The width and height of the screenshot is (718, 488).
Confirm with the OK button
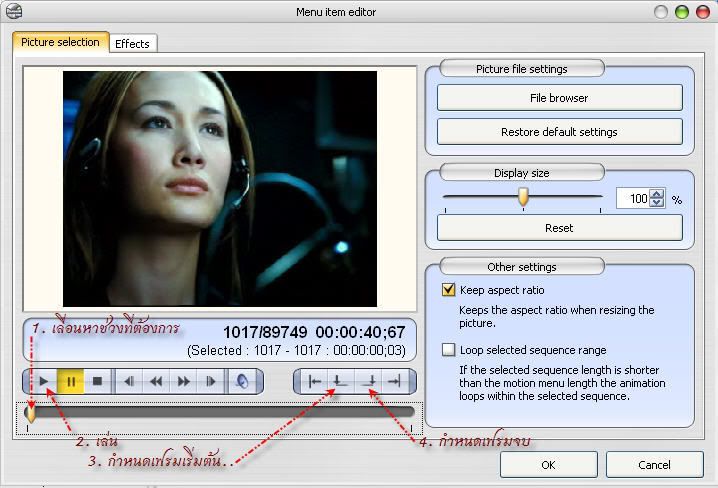(x=549, y=465)
